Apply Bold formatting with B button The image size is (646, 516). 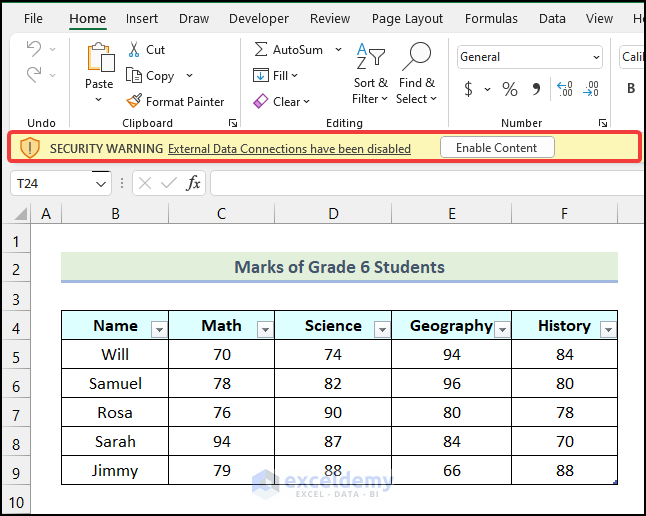tap(631, 89)
